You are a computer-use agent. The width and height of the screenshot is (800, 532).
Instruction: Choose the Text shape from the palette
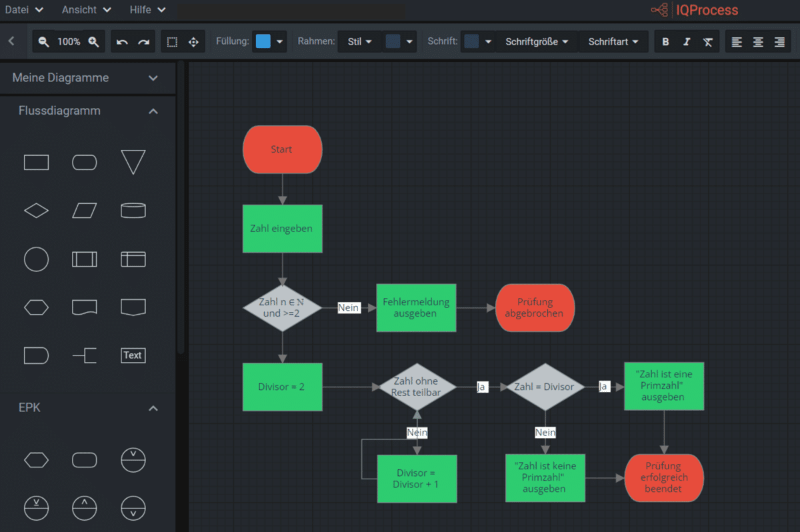133,355
